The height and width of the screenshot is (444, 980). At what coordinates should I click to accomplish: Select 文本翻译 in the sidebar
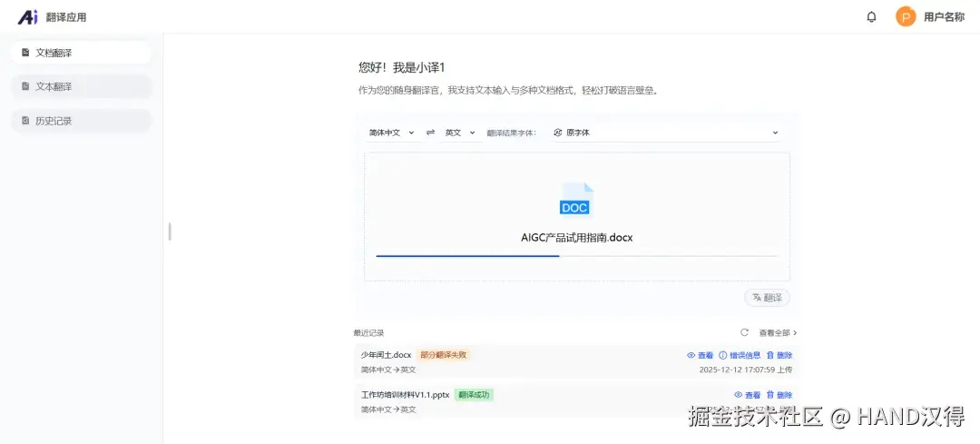82,86
